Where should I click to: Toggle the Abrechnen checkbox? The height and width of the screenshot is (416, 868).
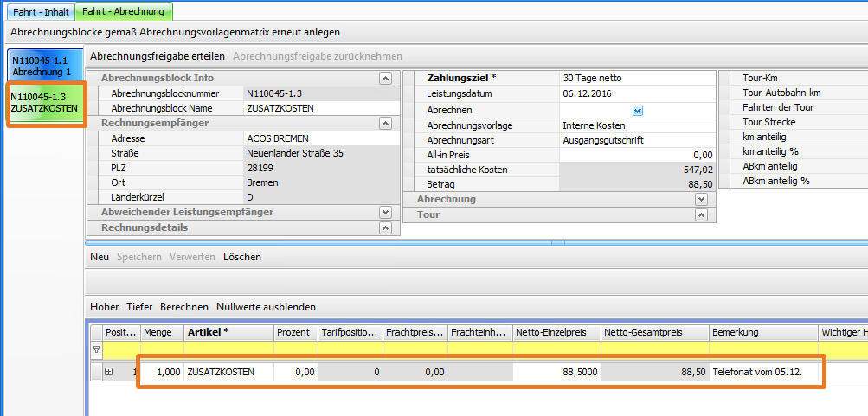(x=638, y=111)
